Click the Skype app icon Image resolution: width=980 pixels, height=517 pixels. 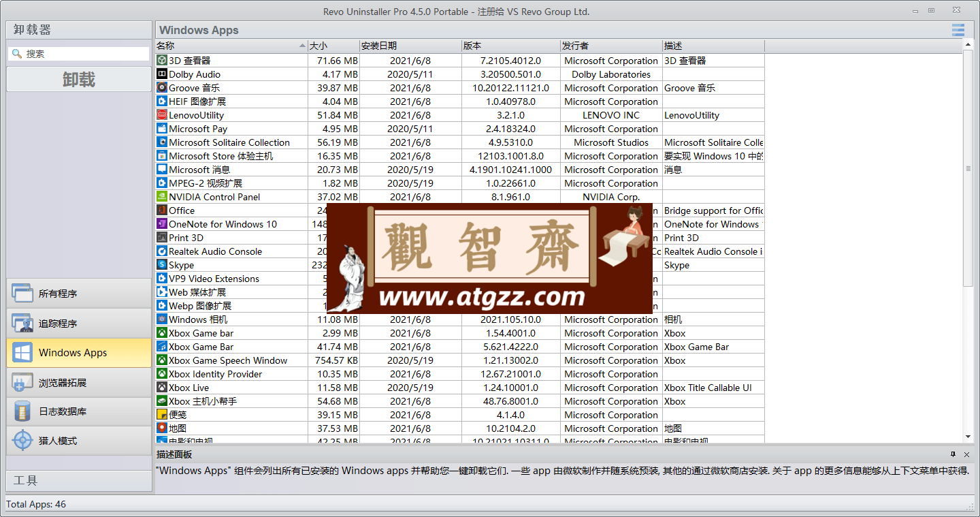coord(162,265)
